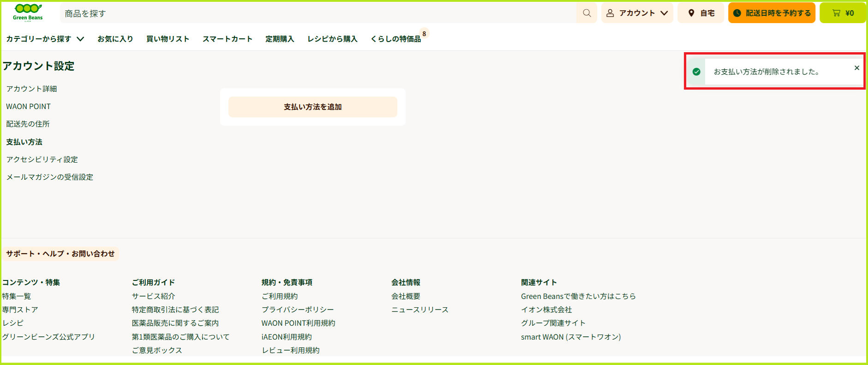Open ご利用規約 footer link

click(x=280, y=296)
